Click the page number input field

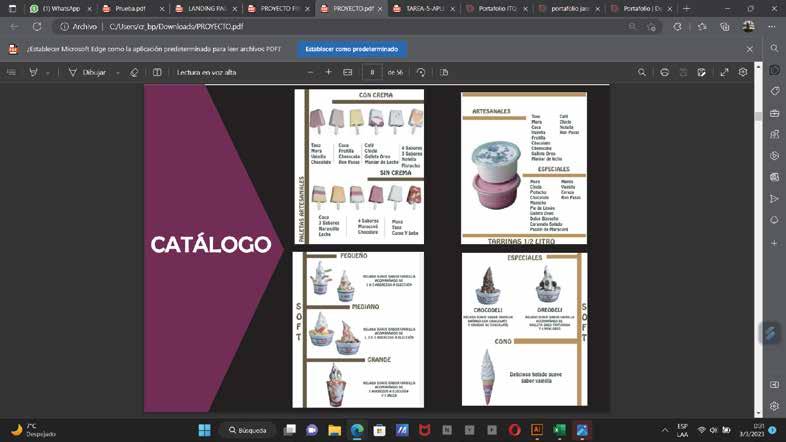pyautogui.click(x=372, y=72)
